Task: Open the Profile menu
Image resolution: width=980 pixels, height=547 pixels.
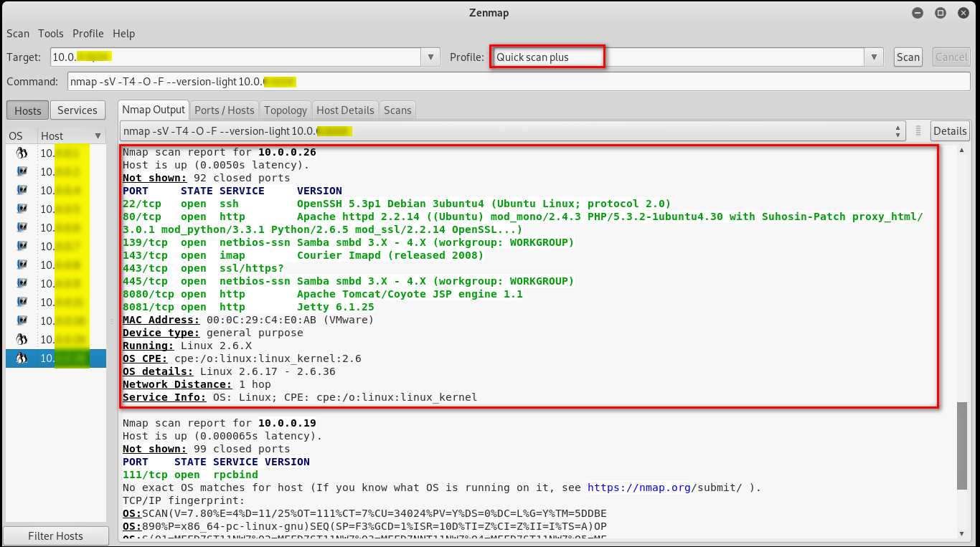Action: [x=88, y=34]
